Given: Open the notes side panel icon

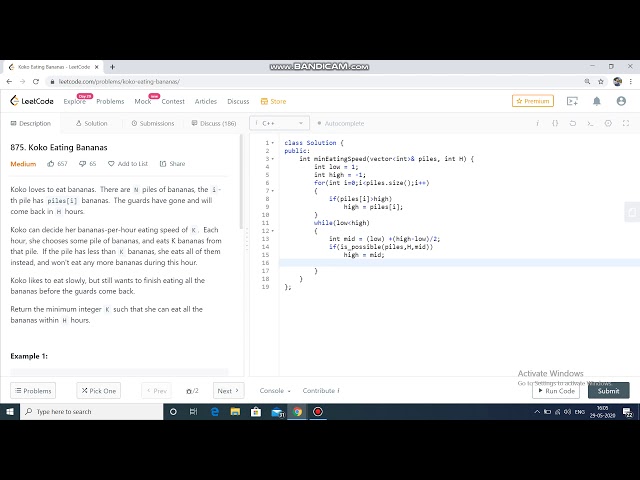Looking at the screenshot, I should [x=632, y=212].
